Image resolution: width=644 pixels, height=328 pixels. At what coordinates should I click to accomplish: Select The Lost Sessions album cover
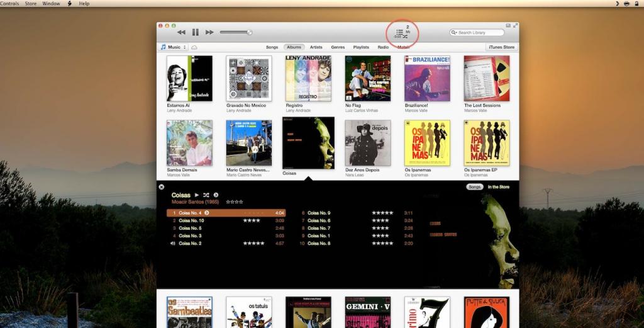[x=487, y=79]
